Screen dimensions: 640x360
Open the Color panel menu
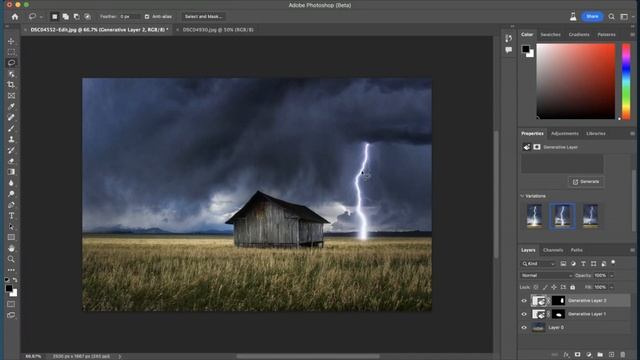632,35
